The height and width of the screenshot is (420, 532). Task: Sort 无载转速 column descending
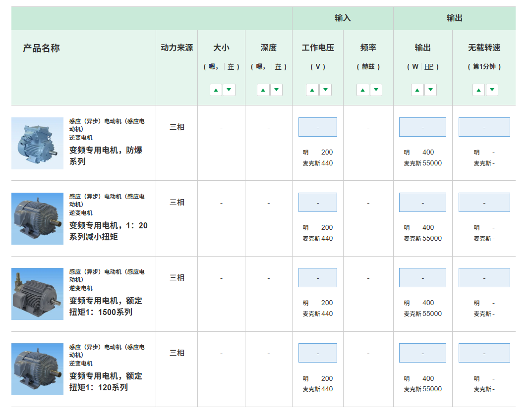(x=492, y=90)
